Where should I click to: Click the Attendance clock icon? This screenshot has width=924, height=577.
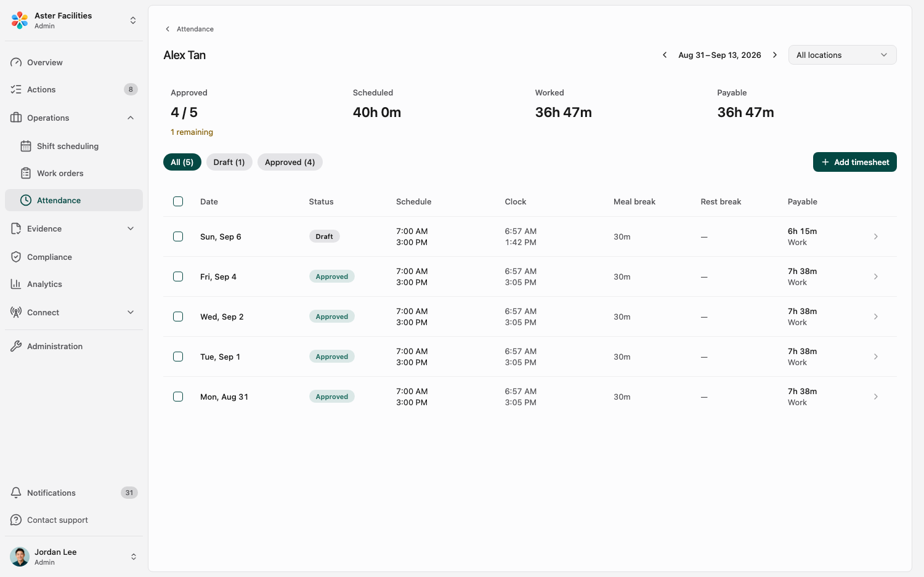[x=26, y=200]
